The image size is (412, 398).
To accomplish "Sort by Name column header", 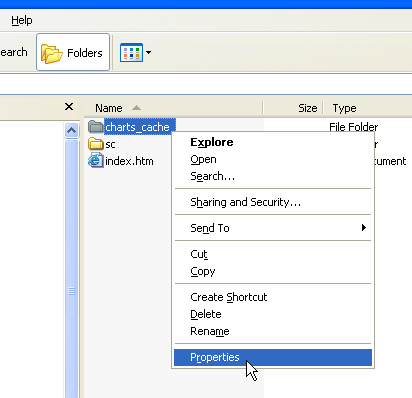I will [x=173, y=108].
